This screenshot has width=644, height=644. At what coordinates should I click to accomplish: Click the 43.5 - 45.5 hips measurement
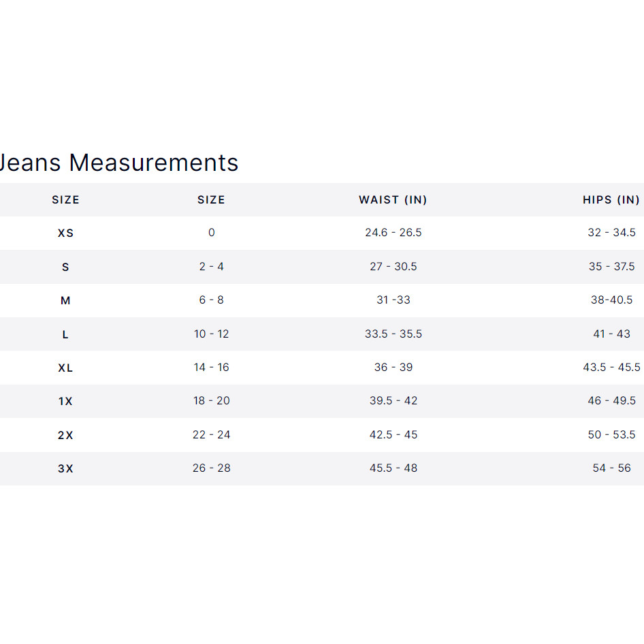pos(611,368)
